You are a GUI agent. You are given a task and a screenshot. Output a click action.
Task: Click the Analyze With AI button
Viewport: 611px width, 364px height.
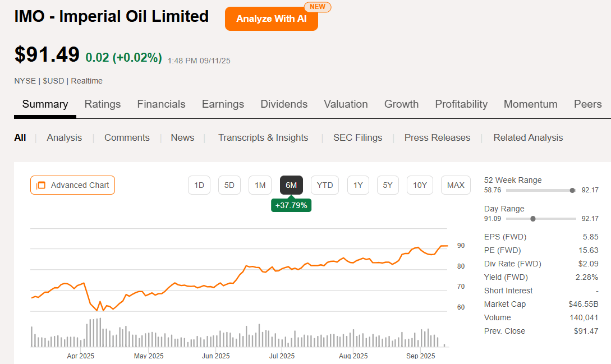tap(271, 19)
